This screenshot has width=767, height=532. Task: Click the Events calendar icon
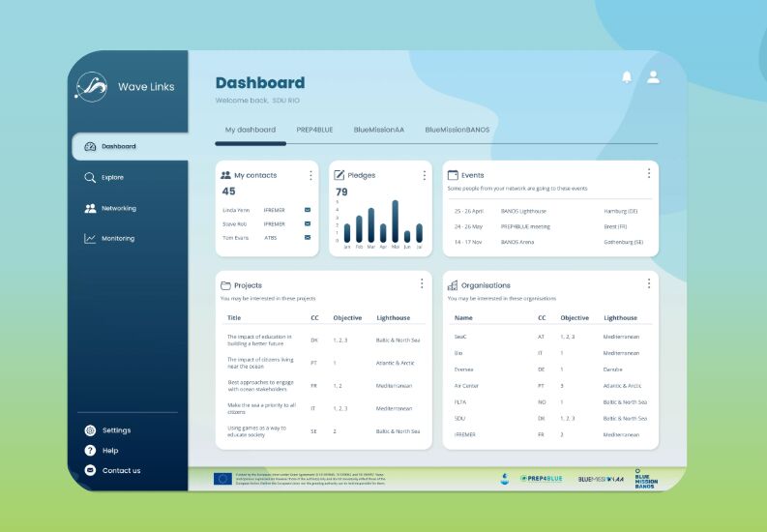453,175
